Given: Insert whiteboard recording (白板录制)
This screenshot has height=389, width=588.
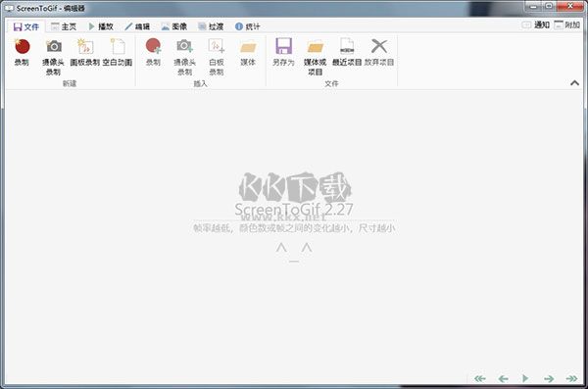Looking at the screenshot, I should (x=217, y=57).
